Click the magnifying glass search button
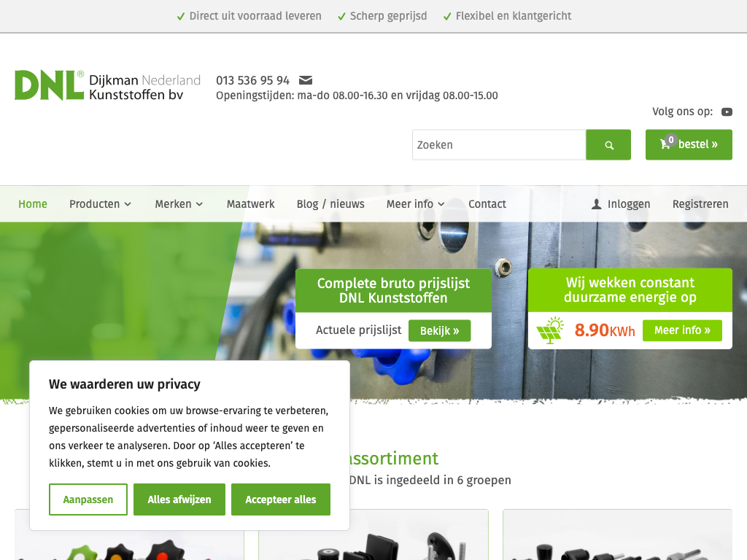The height and width of the screenshot is (560, 747). point(608,145)
